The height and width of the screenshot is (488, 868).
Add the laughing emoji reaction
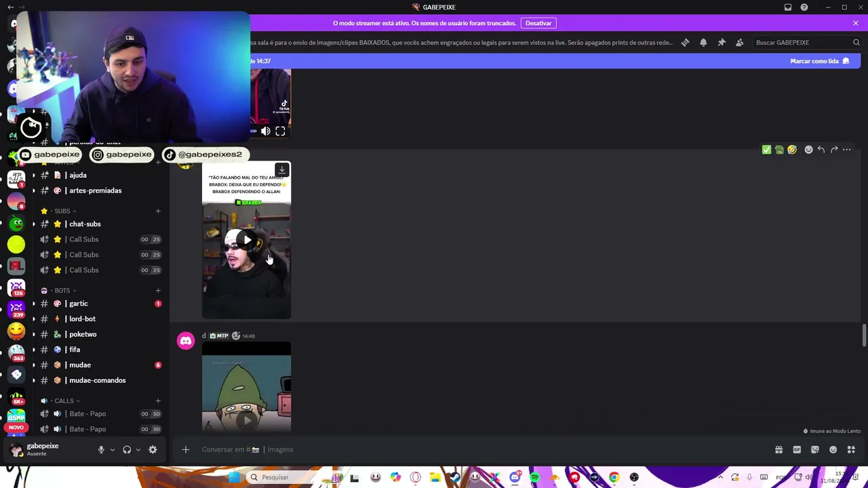pyautogui.click(x=792, y=150)
